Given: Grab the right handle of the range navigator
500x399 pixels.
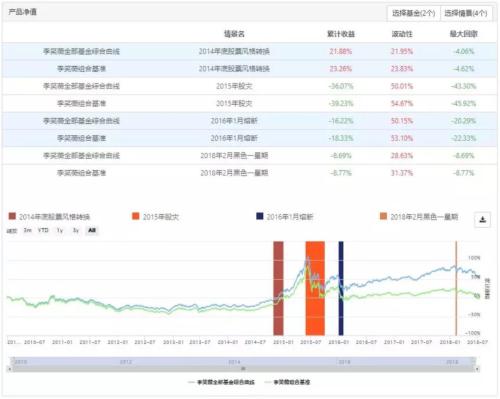Looking at the screenshot, I should [473, 361].
